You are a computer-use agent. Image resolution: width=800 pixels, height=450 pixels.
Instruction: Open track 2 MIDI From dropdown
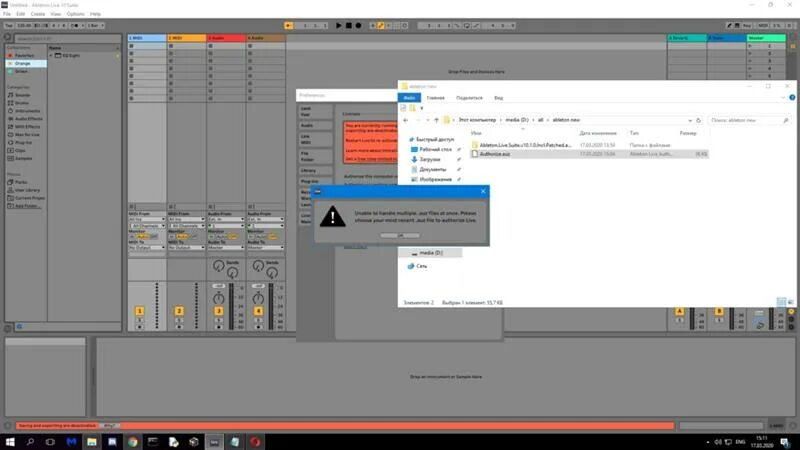point(187,219)
